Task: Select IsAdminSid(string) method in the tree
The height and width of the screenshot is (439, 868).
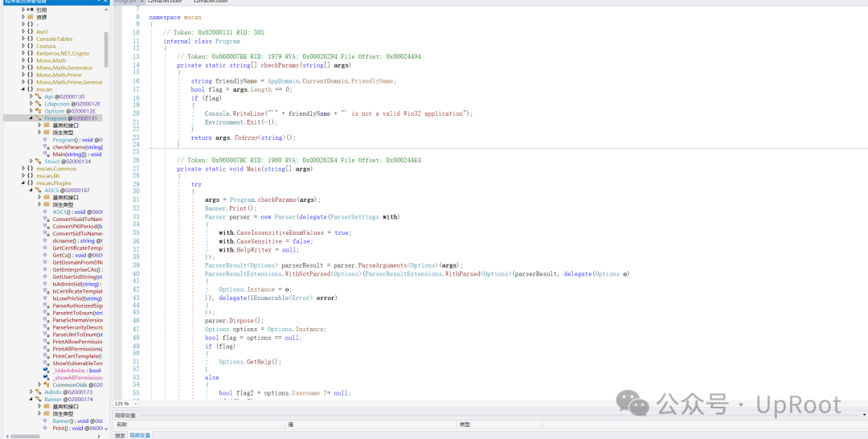Action: point(77,284)
